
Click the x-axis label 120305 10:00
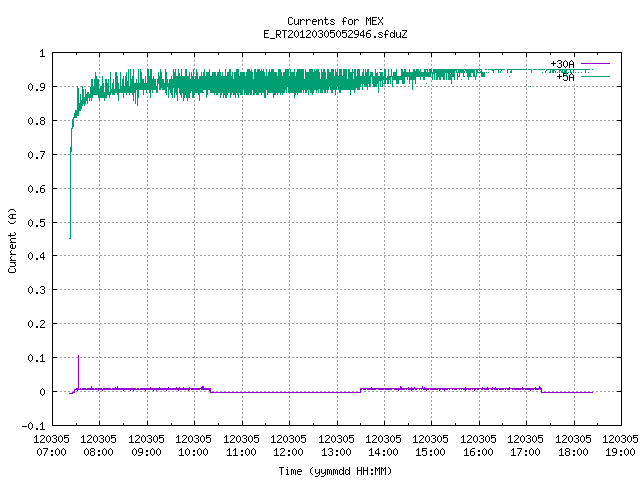point(193,445)
